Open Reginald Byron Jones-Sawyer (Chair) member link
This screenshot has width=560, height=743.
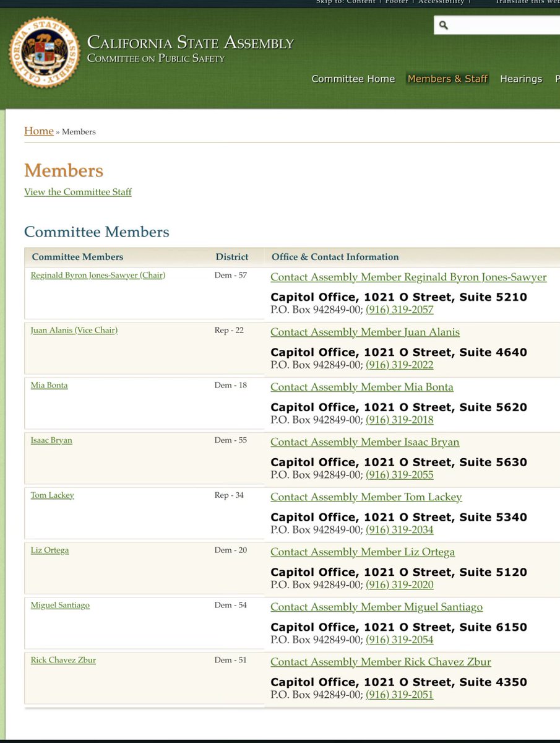coord(98,275)
